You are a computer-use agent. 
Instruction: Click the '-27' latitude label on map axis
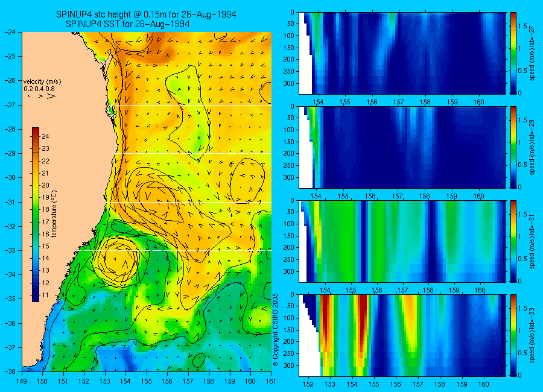[x=11, y=105]
